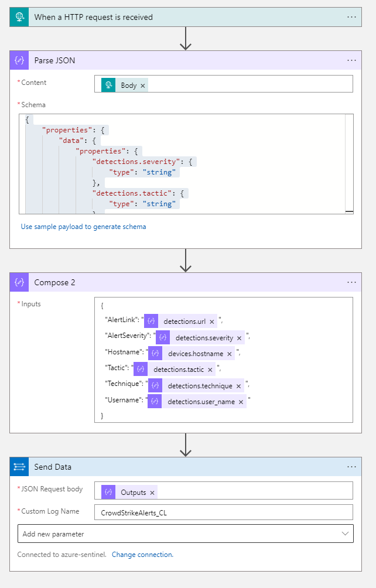The width and height of the screenshot is (376, 588).
Task: Remove the detections.url token
Action: (x=212, y=322)
